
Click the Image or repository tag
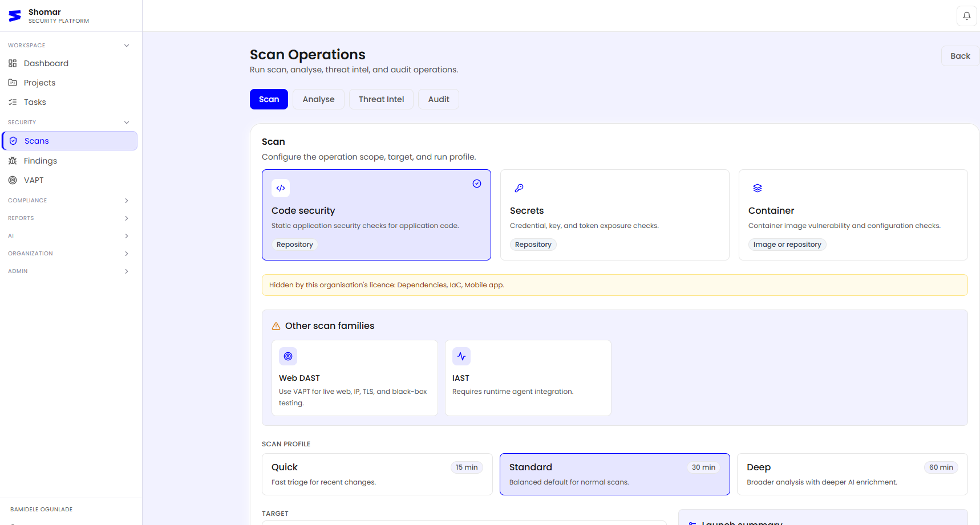pos(787,245)
